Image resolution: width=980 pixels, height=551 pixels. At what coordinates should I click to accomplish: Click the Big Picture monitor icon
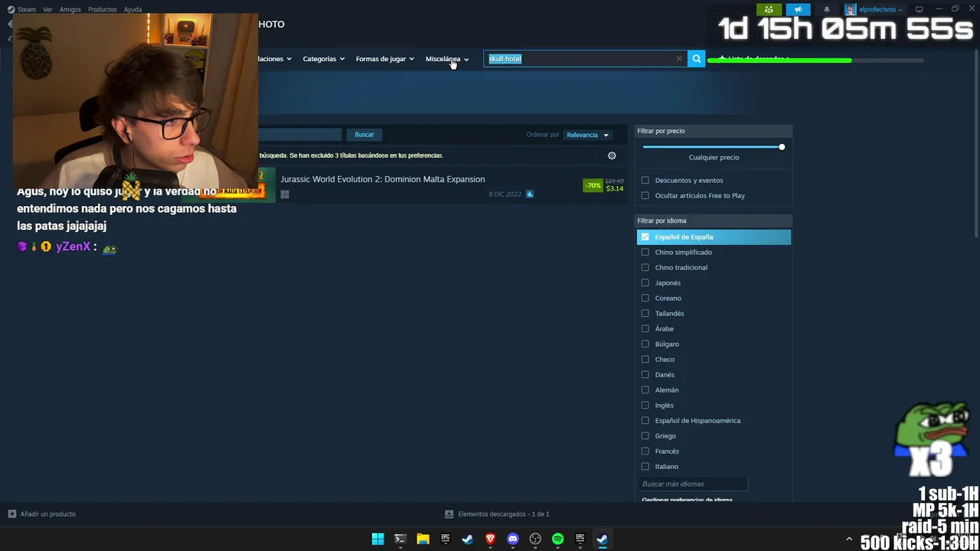point(920,9)
